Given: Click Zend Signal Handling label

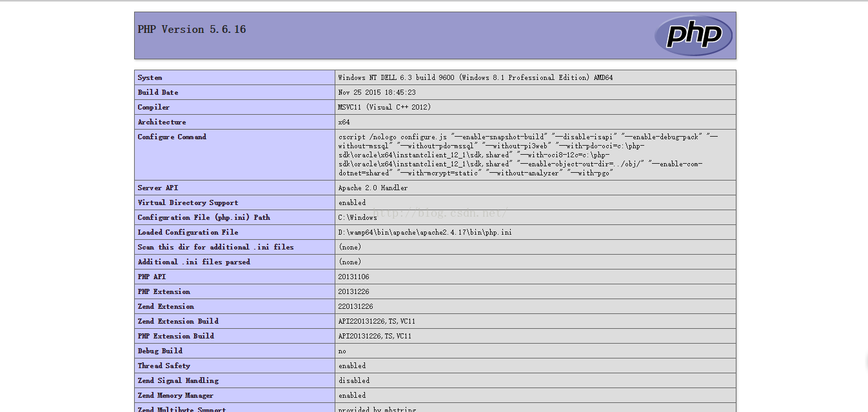Looking at the screenshot, I should pyautogui.click(x=178, y=380).
